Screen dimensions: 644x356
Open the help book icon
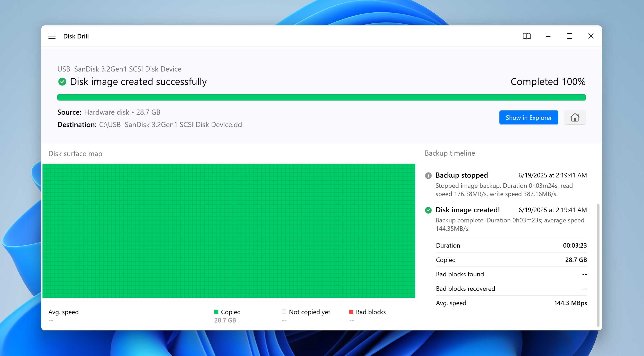click(526, 36)
